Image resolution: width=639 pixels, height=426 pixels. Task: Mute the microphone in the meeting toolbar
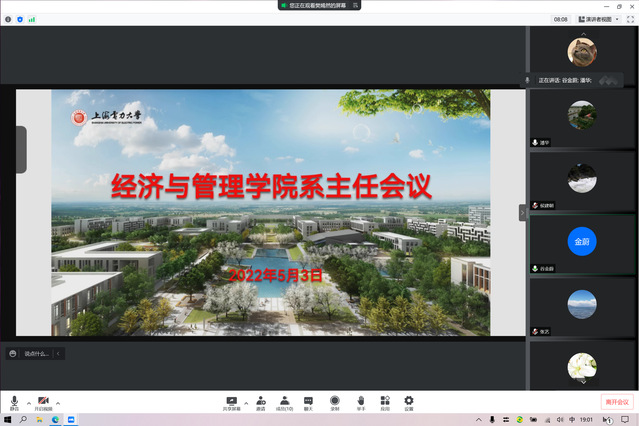[x=14, y=401]
